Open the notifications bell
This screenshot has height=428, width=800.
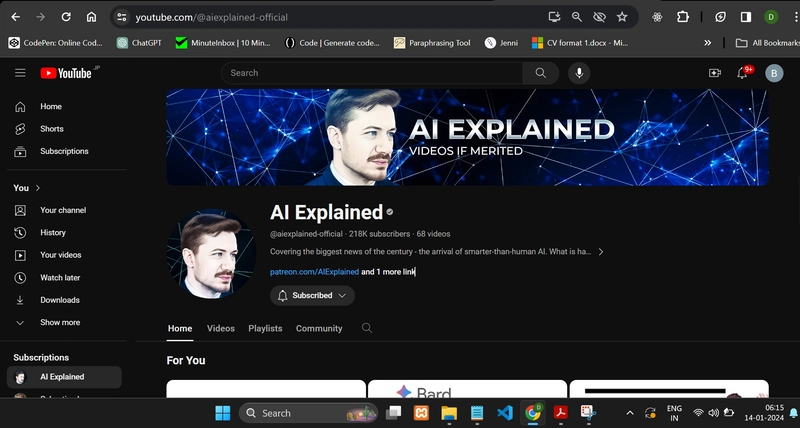tap(742, 73)
